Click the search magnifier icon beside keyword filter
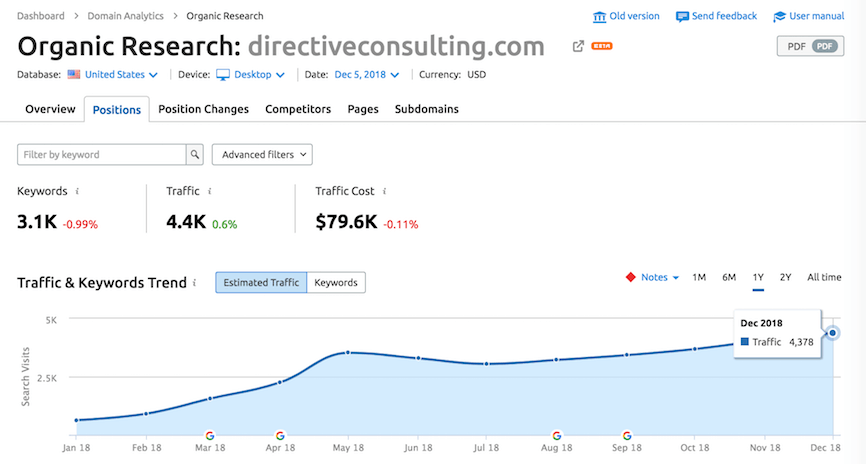The image size is (866, 464). coord(195,155)
